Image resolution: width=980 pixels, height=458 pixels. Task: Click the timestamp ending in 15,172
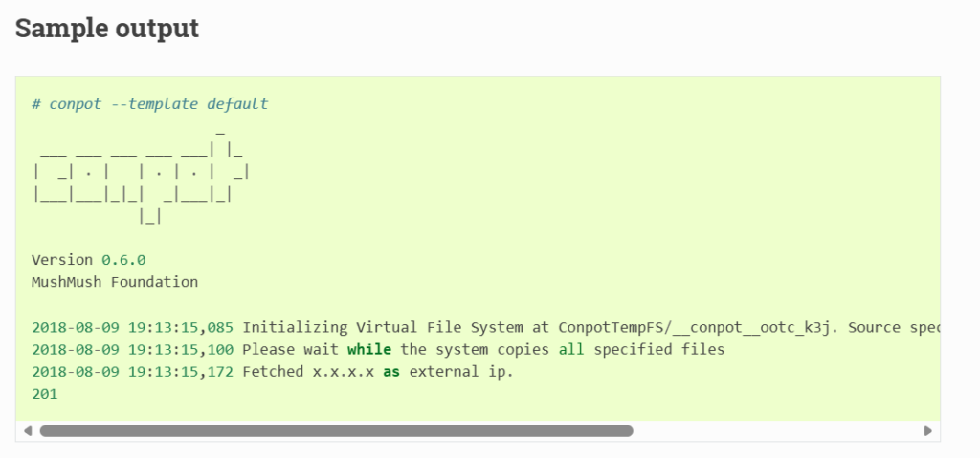tap(132, 372)
